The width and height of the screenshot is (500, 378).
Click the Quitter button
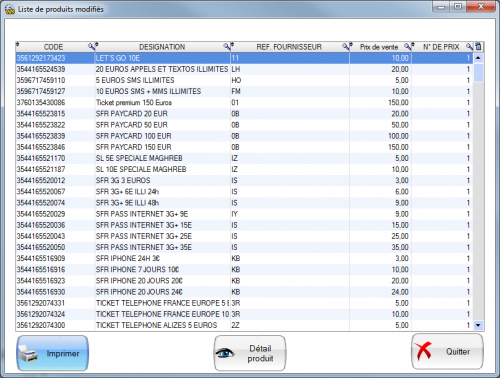(x=447, y=352)
